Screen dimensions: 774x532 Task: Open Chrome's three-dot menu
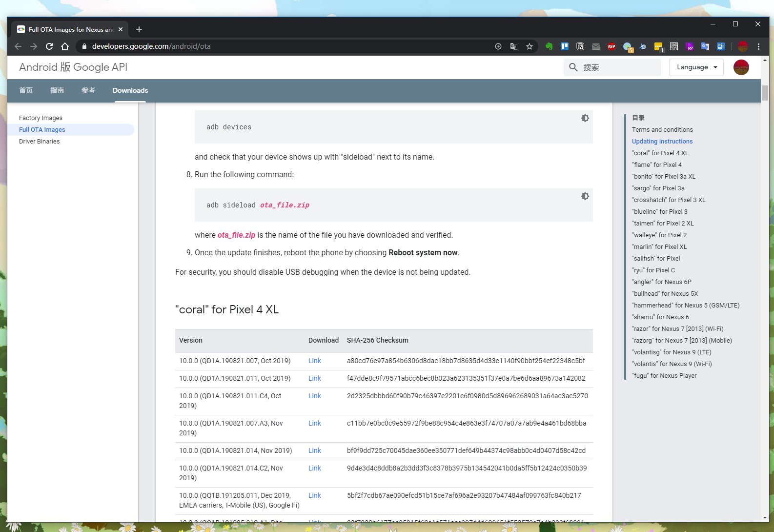pyautogui.click(x=758, y=46)
